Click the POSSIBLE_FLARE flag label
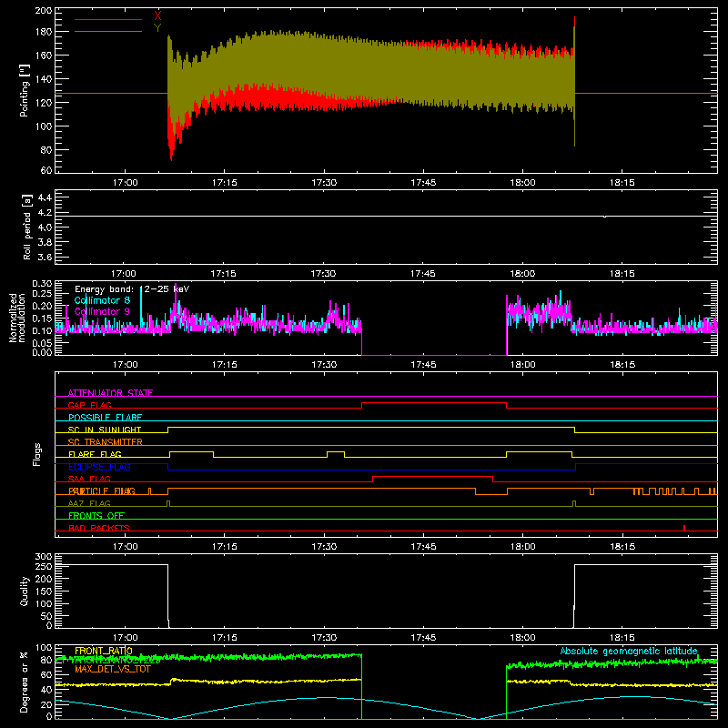The image size is (728, 728). point(105,418)
